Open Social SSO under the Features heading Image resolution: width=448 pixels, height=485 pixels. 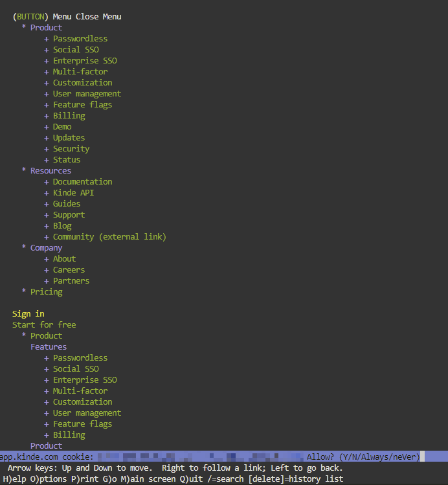click(76, 369)
